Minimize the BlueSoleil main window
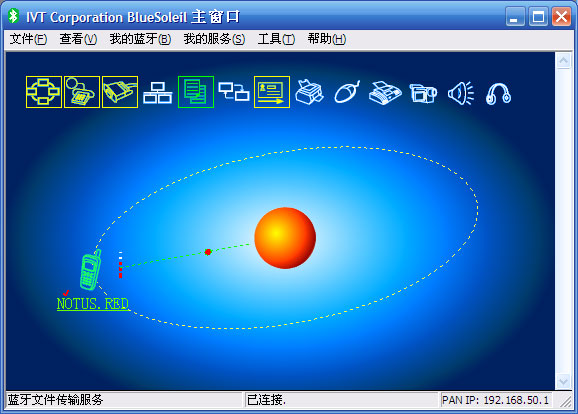578x414 pixels. 515,17
